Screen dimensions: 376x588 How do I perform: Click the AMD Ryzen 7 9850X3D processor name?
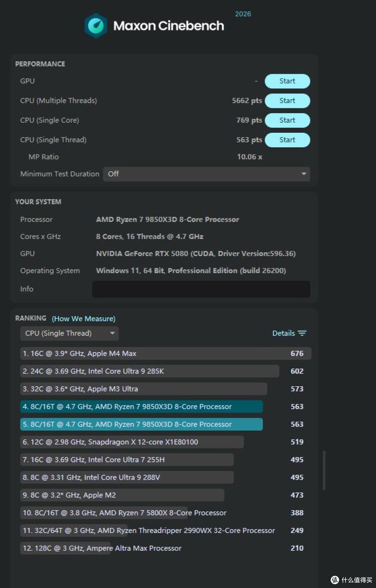(167, 219)
